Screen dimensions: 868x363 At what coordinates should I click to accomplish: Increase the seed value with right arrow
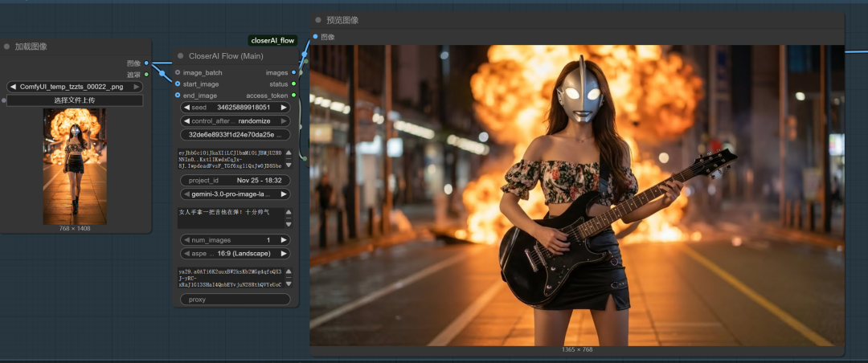pyautogui.click(x=283, y=107)
